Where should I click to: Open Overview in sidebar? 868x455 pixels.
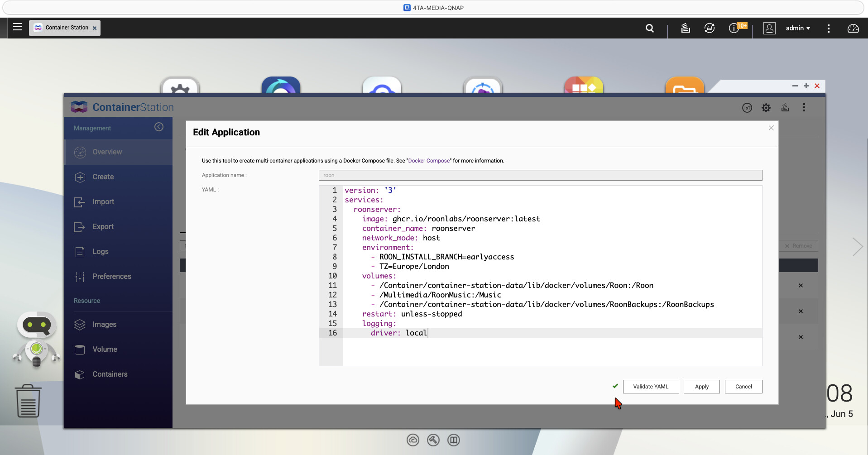pyautogui.click(x=118, y=152)
